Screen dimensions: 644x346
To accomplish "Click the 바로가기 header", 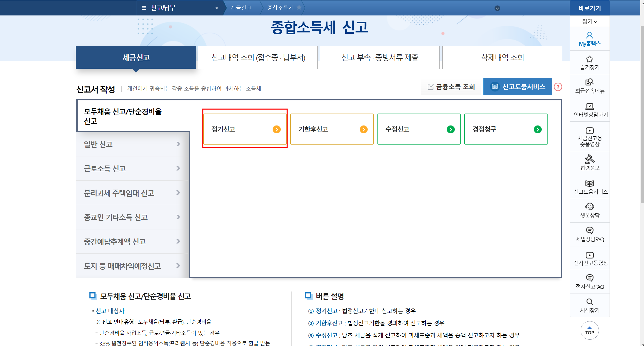I will point(590,8).
